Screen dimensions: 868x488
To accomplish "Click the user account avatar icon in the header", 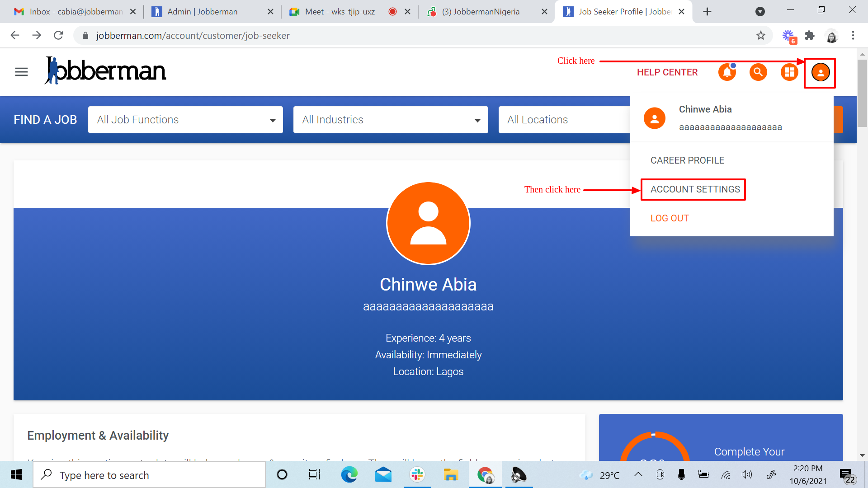I will coord(820,72).
